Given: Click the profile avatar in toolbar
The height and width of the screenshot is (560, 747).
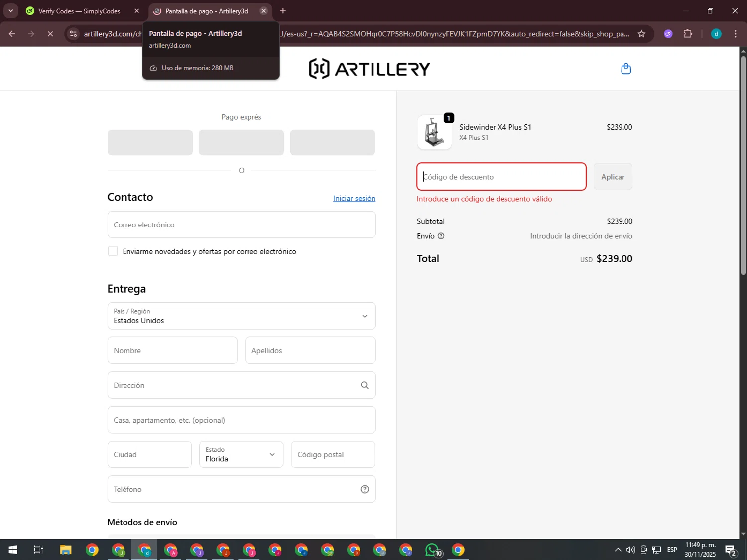Looking at the screenshot, I should coord(716,34).
